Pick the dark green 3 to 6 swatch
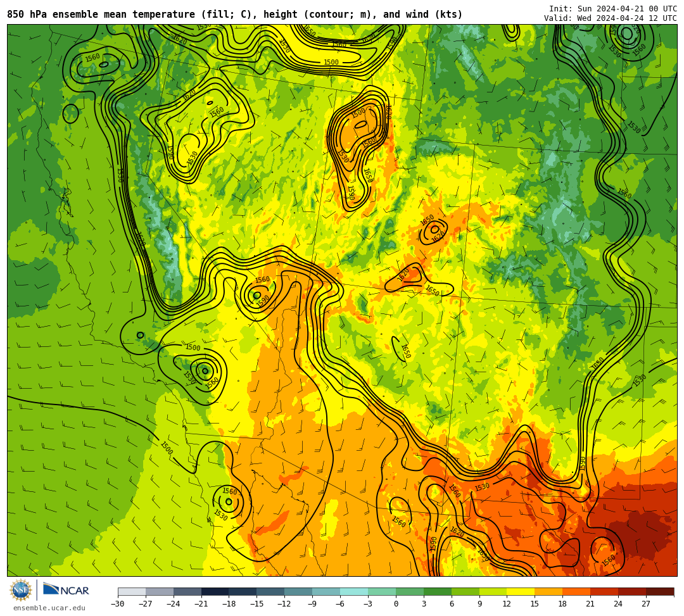The width and height of the screenshot is (684, 616). tap(438, 591)
